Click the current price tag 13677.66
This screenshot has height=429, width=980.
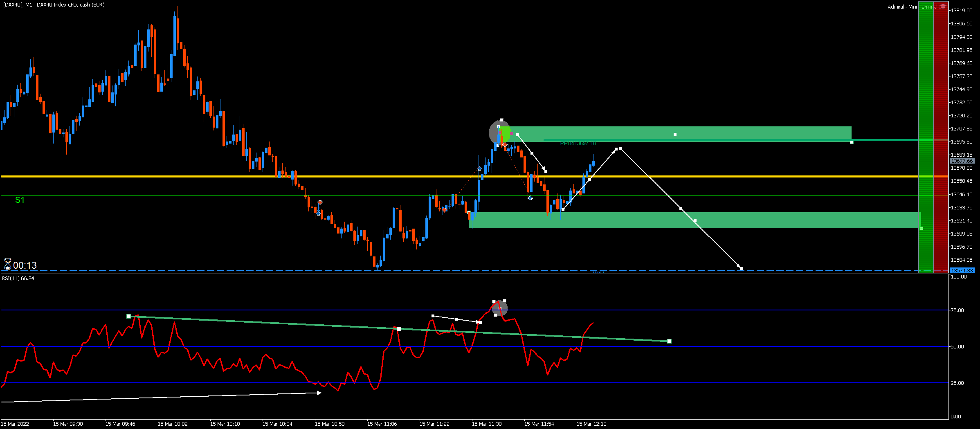(962, 161)
